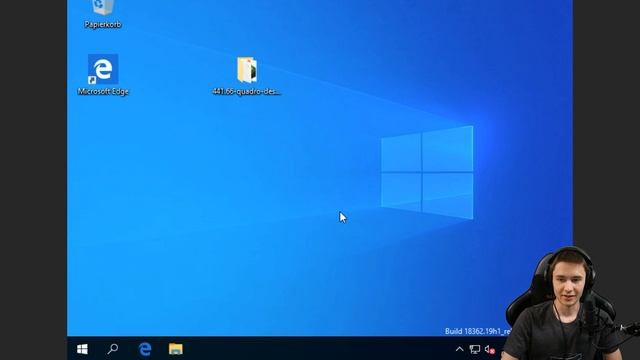Screen dimensions: 640x360
Task: Open File Explorer from the taskbar
Action: pos(176,349)
